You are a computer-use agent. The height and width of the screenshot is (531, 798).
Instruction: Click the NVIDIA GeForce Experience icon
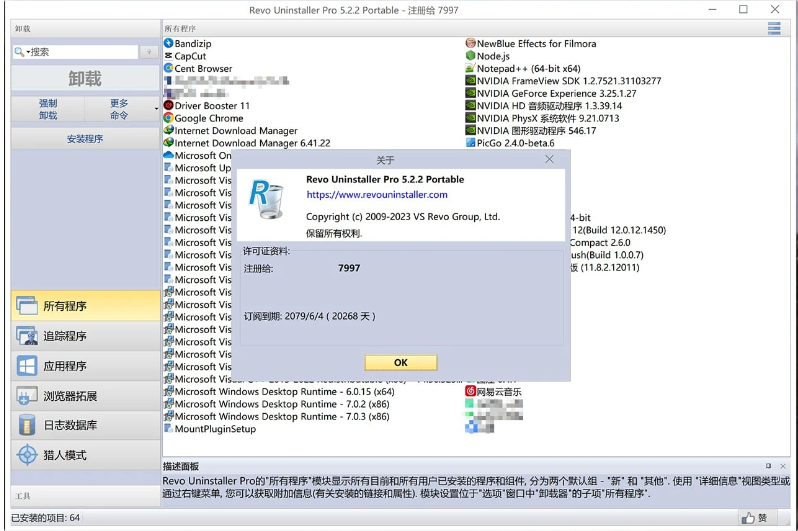(470, 93)
